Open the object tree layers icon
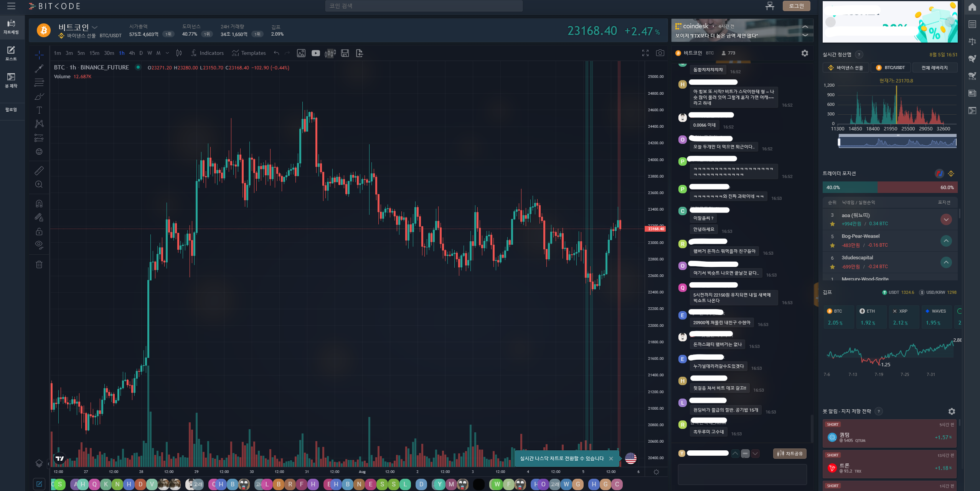This screenshot has height=491, width=980. [x=39, y=463]
